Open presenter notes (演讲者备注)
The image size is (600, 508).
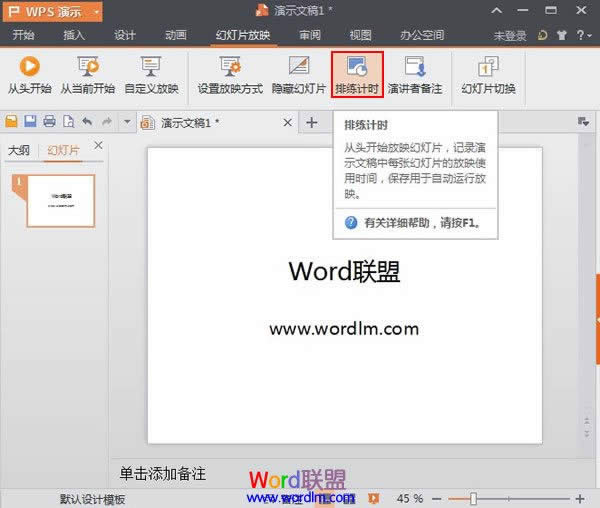416,75
